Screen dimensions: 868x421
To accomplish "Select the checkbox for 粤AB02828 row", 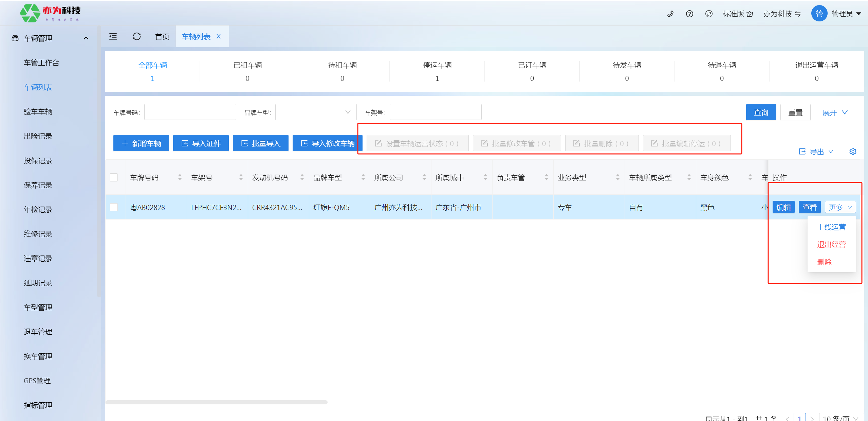I will (114, 207).
